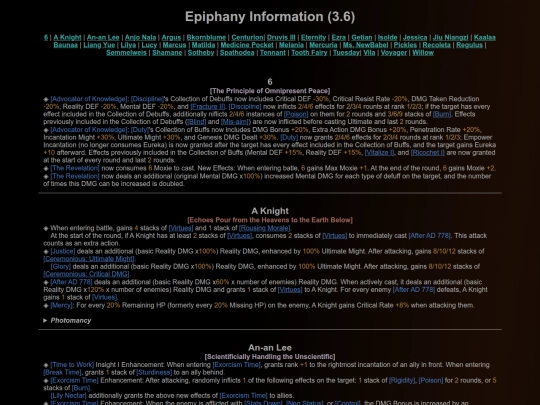Click '[The Principle of Omnipresent Peace]' subtitle
The height and width of the screenshot is (405, 540).
click(x=270, y=91)
